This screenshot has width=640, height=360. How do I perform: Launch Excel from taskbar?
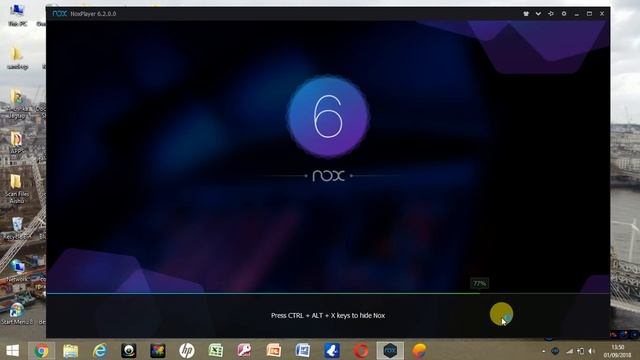point(216,351)
